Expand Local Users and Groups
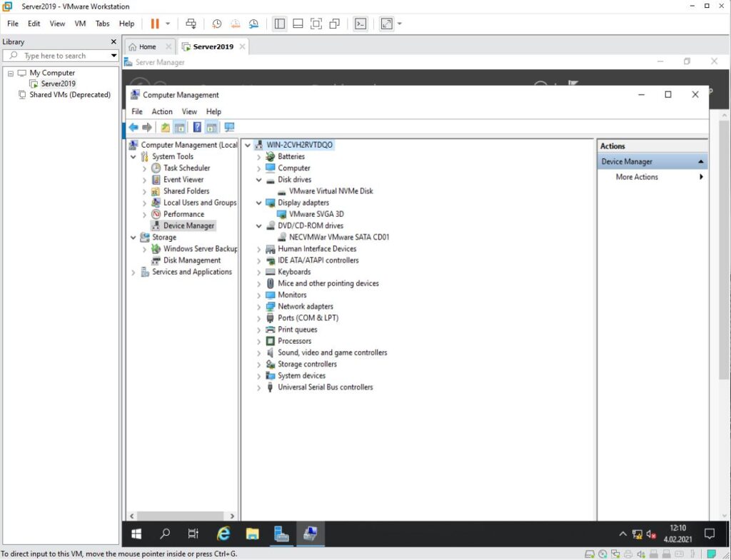The width and height of the screenshot is (731, 560). pyautogui.click(x=144, y=203)
